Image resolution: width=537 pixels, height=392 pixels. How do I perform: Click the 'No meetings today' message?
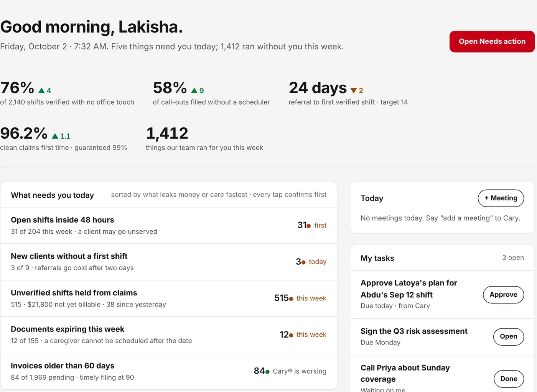pyautogui.click(x=440, y=218)
